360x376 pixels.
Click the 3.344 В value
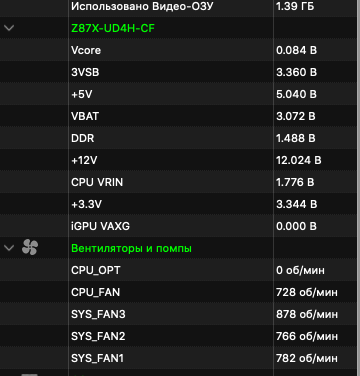[296, 204]
